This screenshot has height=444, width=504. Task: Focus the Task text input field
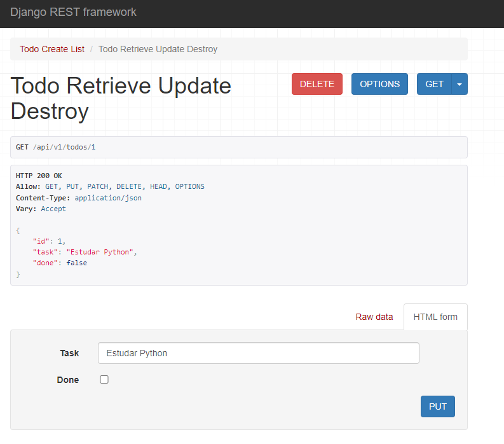258,353
